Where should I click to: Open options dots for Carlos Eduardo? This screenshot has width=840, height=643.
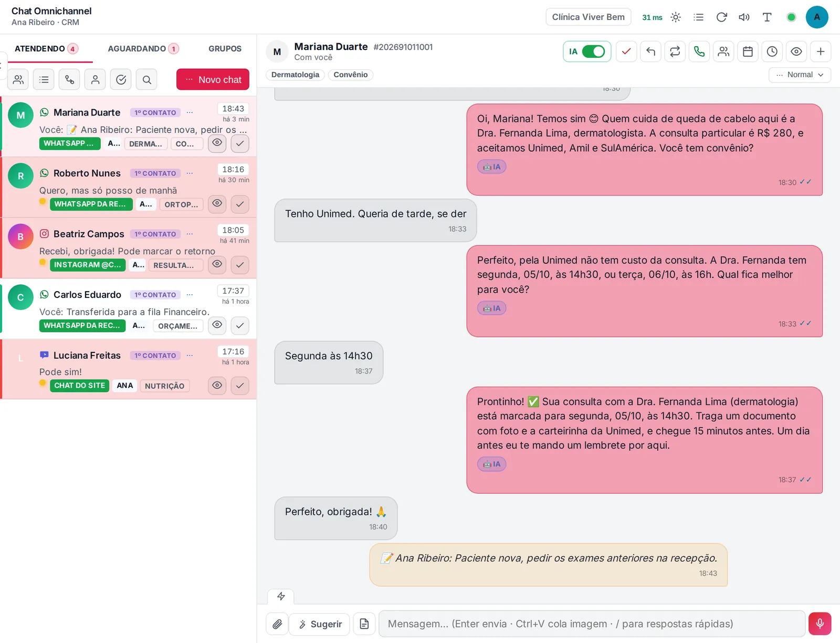tap(190, 295)
